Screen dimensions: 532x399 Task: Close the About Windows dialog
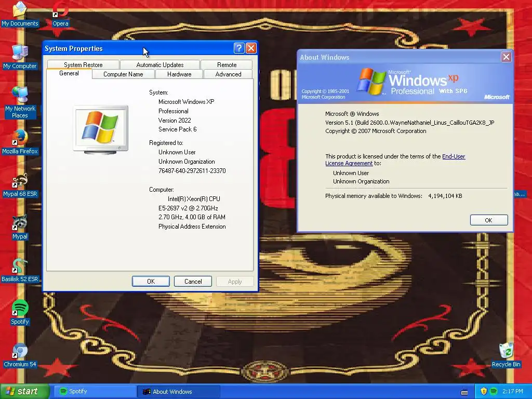point(506,57)
